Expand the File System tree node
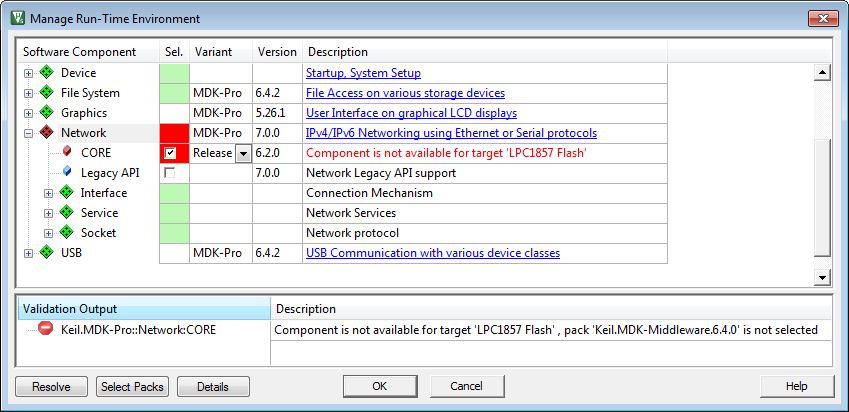This screenshot has height=412, width=849. 28,94
